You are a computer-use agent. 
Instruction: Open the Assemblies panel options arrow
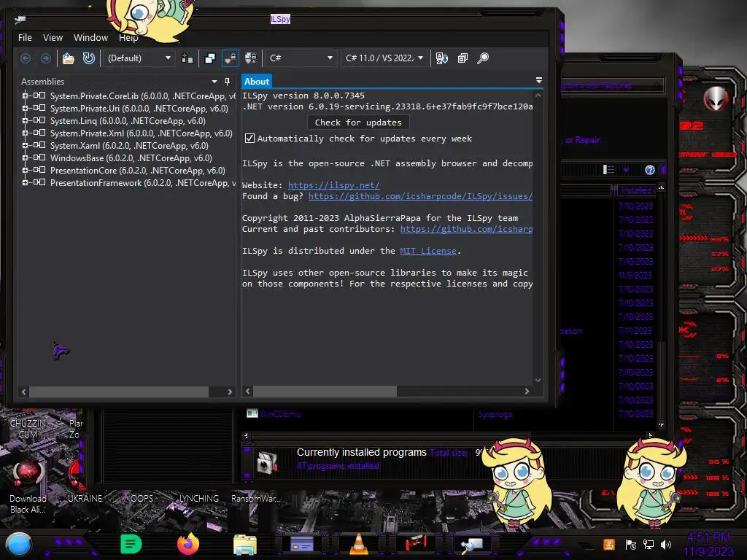coord(214,82)
